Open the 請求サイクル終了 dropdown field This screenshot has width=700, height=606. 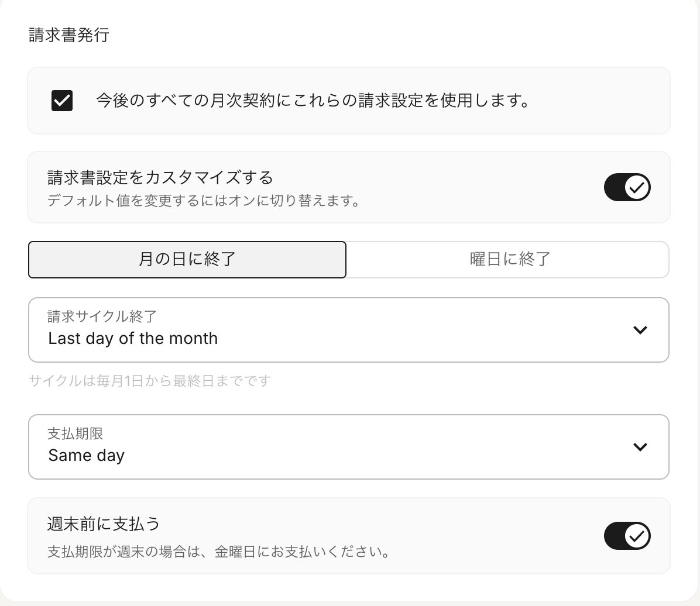coord(348,330)
